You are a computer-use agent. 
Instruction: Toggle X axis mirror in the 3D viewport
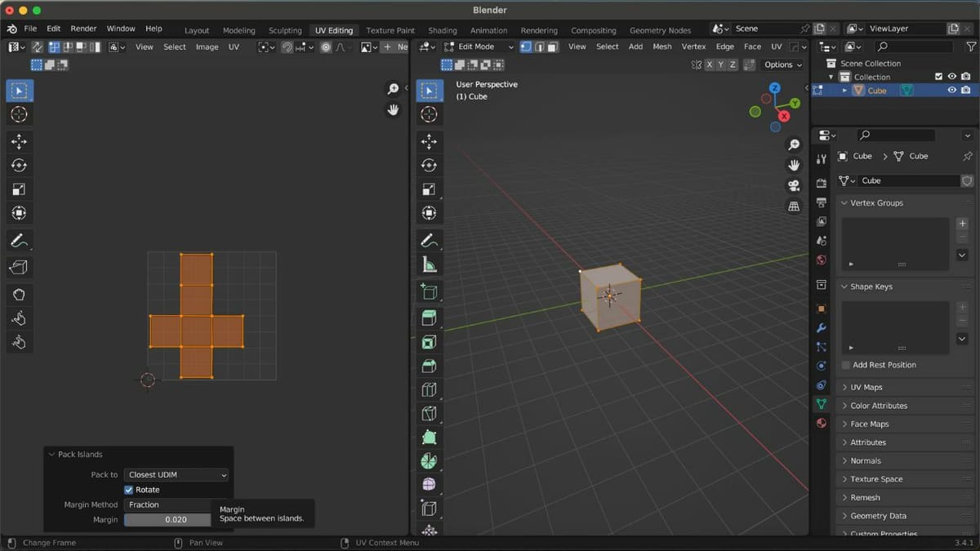click(710, 64)
